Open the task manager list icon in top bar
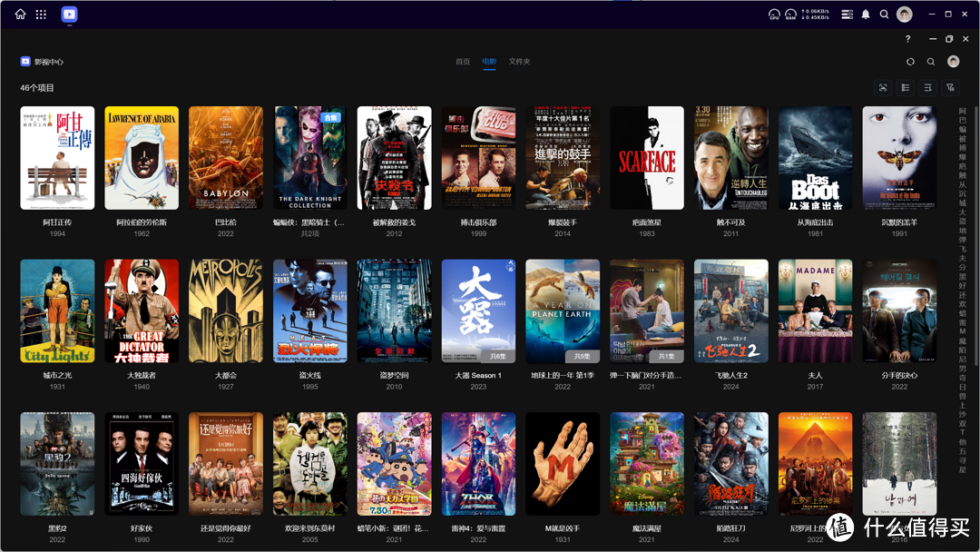 [847, 14]
